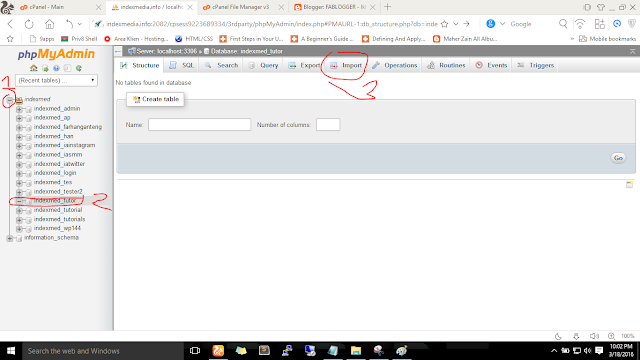This screenshot has height=360, width=640.
Task: Click page-related settings icon below Go
Action: [x=629, y=185]
